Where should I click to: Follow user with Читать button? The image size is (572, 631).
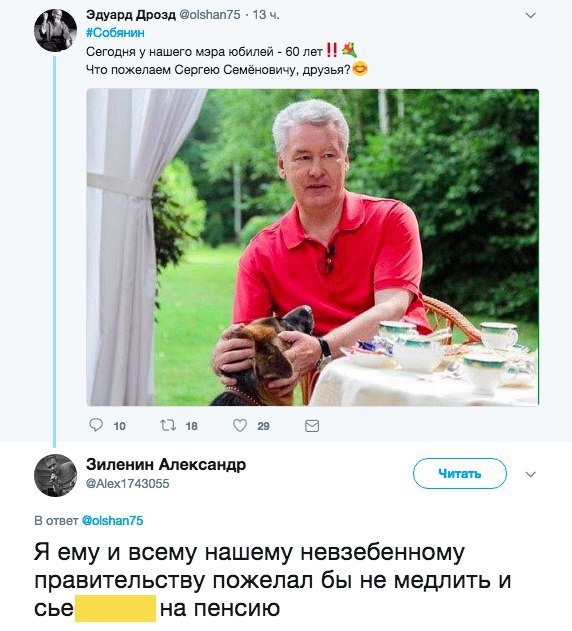[460, 474]
